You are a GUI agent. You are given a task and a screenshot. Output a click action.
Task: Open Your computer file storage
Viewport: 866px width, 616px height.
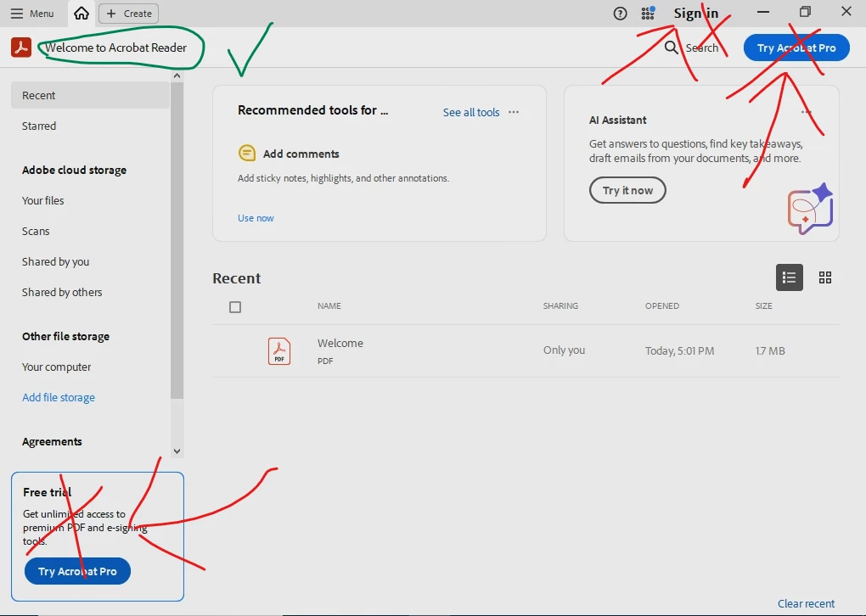click(x=56, y=367)
